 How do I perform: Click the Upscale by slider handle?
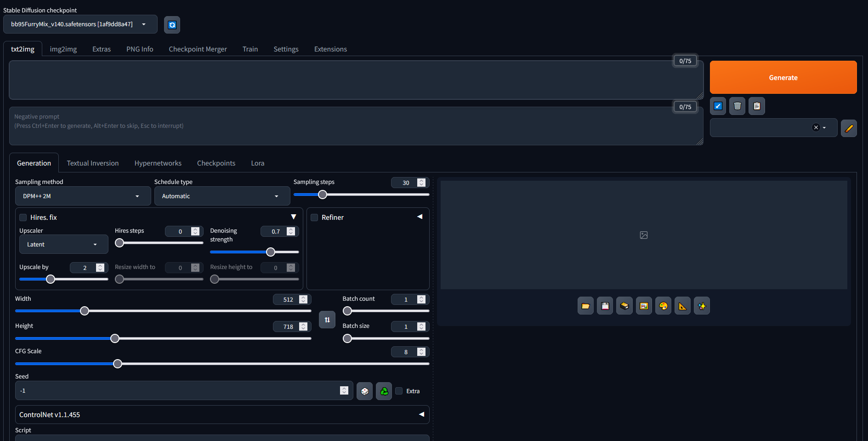[x=51, y=279]
